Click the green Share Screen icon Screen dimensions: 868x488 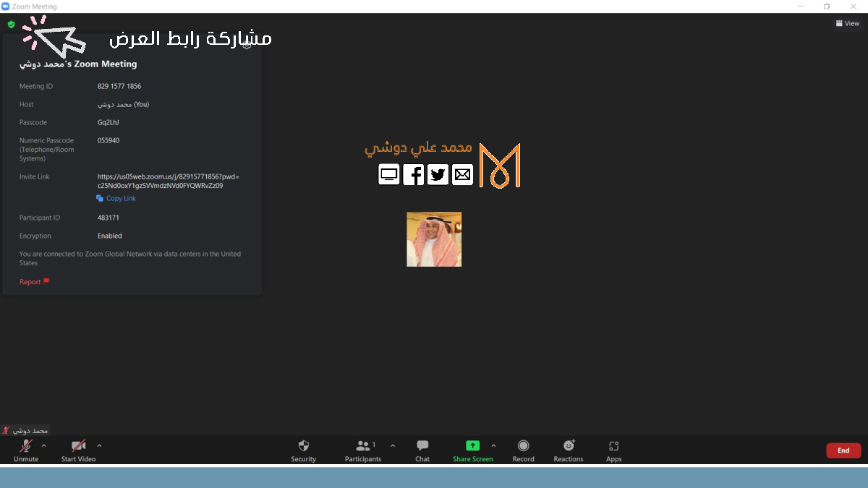click(x=472, y=446)
